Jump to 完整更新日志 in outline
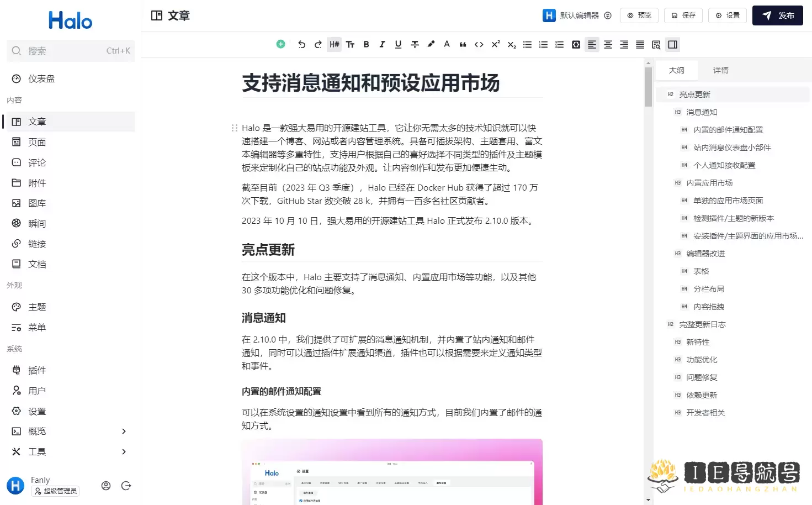This screenshot has height=505, width=812. point(732,324)
